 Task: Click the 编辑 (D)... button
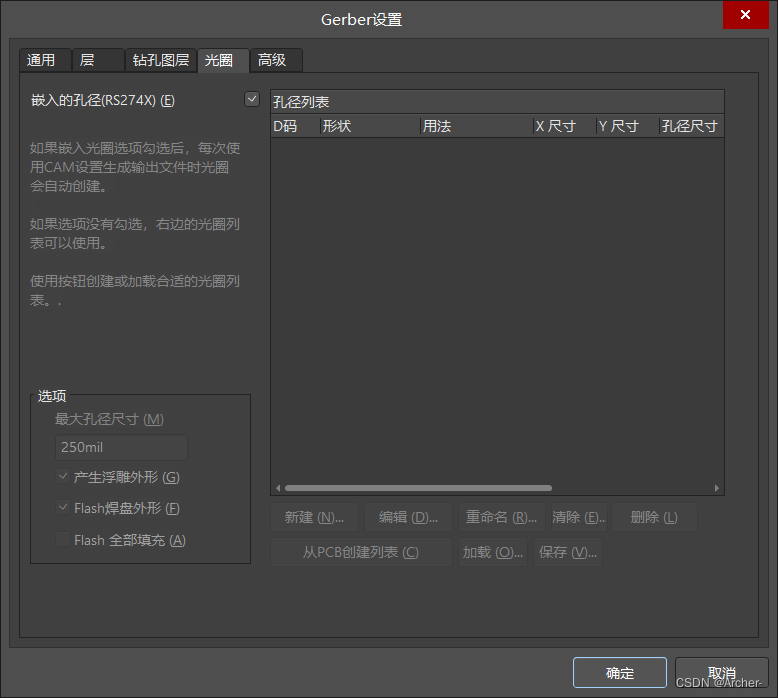coord(408,517)
